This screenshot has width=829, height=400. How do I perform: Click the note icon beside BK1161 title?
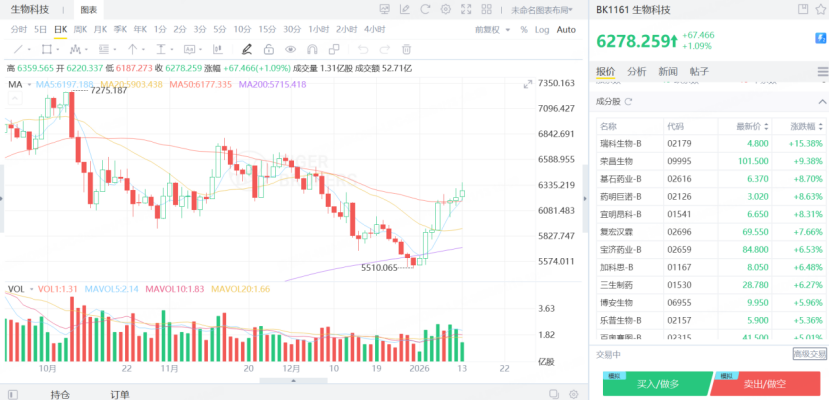coord(803,9)
